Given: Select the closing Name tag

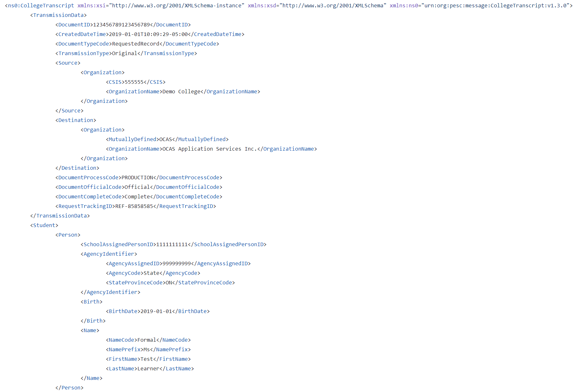Looking at the screenshot, I should click(91, 378).
